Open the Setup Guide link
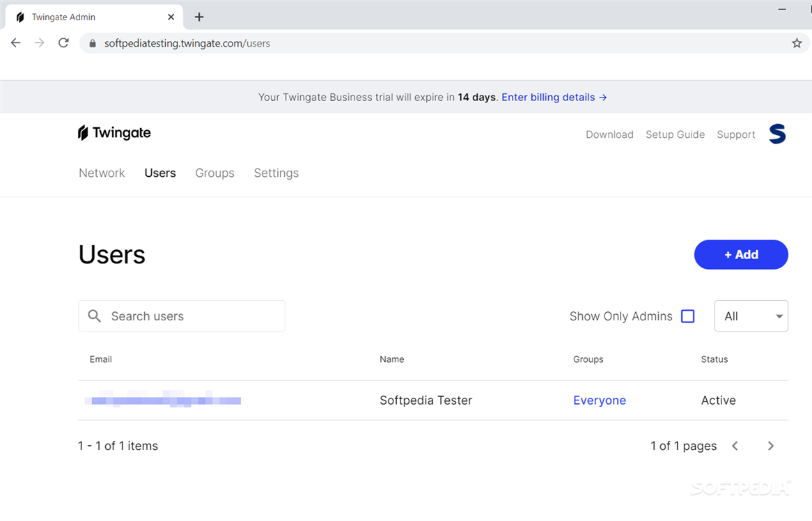The height and width of the screenshot is (521, 812). point(675,134)
